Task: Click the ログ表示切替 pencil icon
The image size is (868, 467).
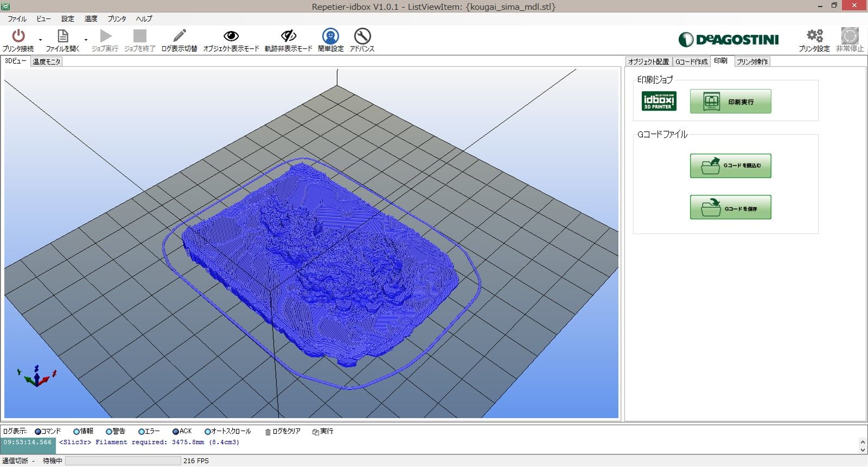Action: [x=179, y=36]
